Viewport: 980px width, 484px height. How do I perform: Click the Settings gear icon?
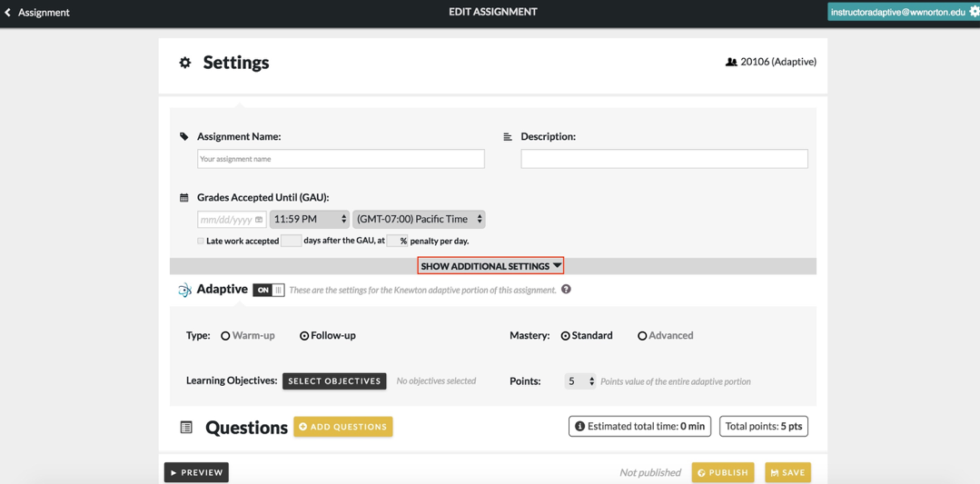(185, 63)
